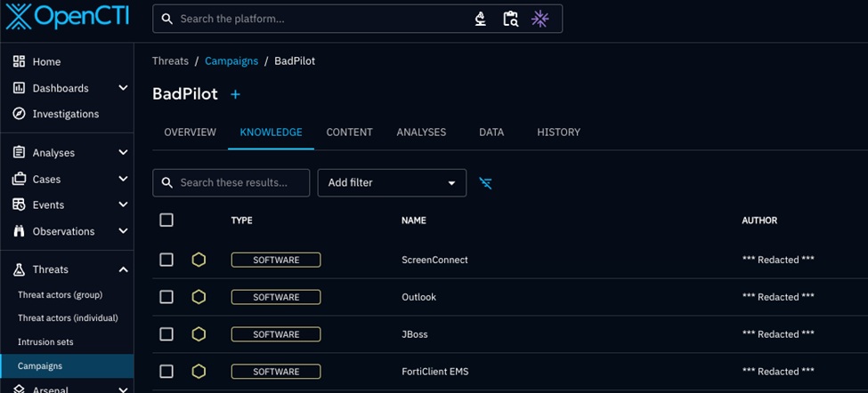Screen dimensions: 868x393
Task: Click the SOFTWARE tag in ScreenConnect row
Action: (276, 260)
